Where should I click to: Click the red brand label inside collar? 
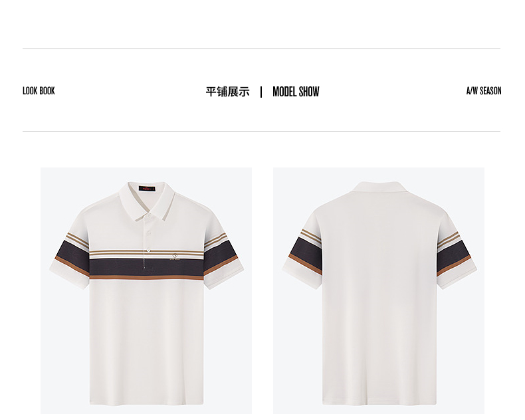(x=147, y=189)
